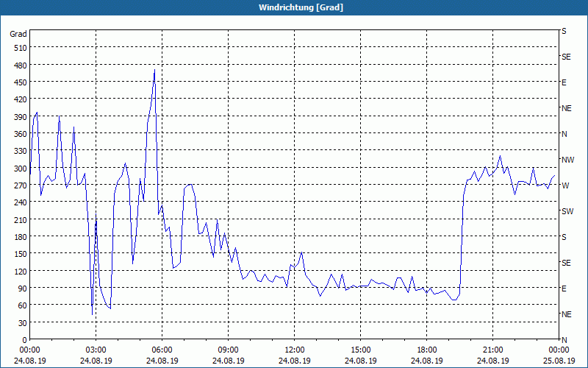Select the 510 value on the degree axis
The width and height of the screenshot is (588, 368).
click(x=21, y=48)
